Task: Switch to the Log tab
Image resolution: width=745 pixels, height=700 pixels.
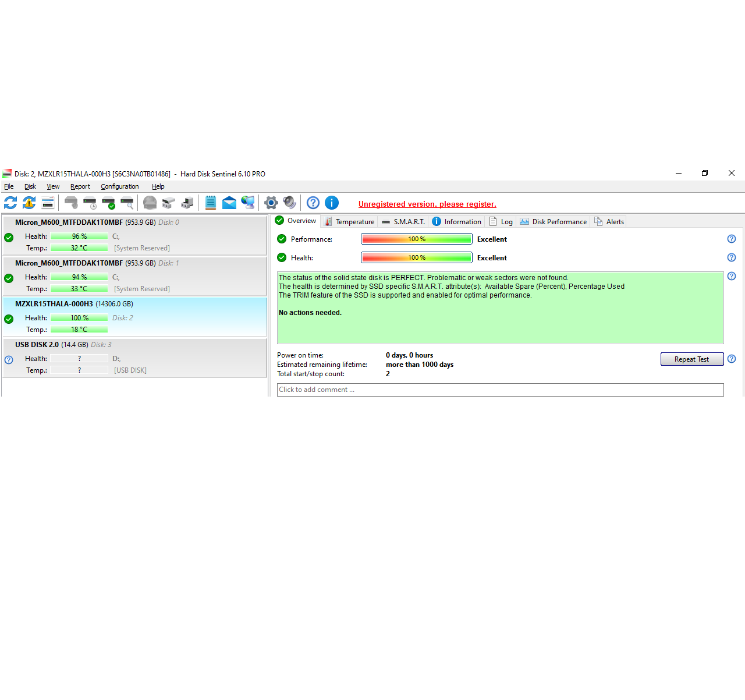Action: (501, 221)
